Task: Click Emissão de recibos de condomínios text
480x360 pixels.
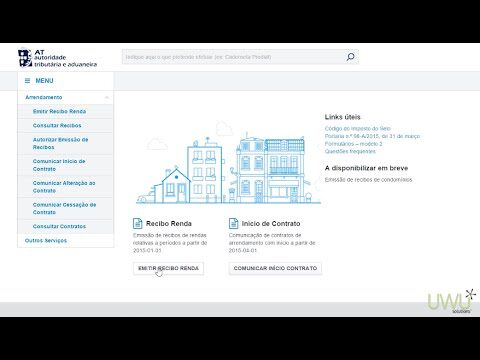Action: coord(368,180)
